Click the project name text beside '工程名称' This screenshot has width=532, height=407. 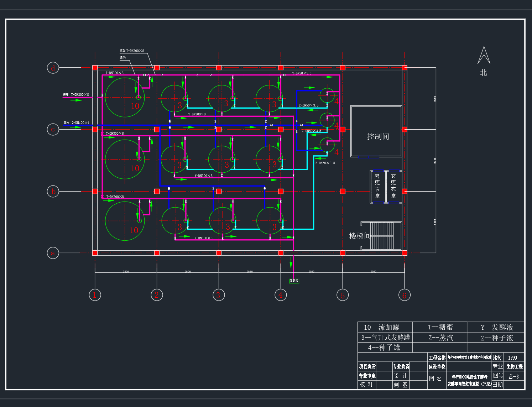coord(469,357)
